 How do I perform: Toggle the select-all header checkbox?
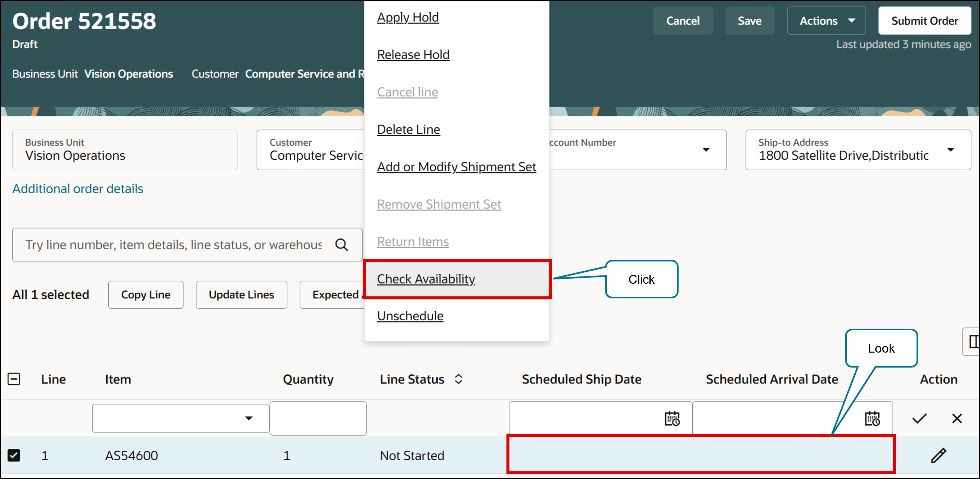14,379
